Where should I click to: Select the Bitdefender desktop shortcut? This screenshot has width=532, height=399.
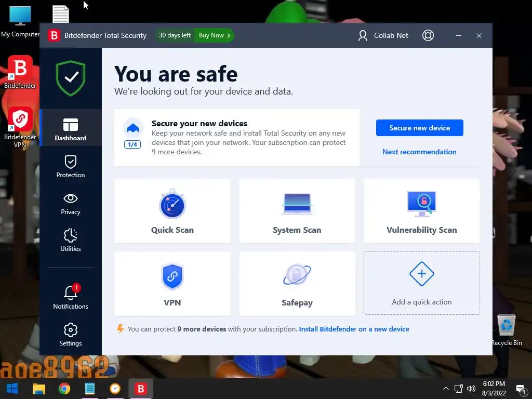click(x=20, y=72)
